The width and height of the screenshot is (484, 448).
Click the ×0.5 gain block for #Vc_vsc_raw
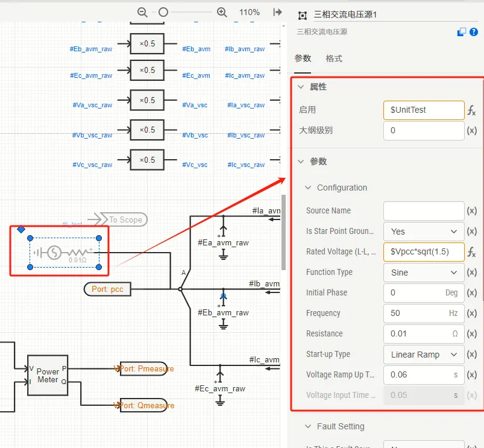[x=147, y=160]
